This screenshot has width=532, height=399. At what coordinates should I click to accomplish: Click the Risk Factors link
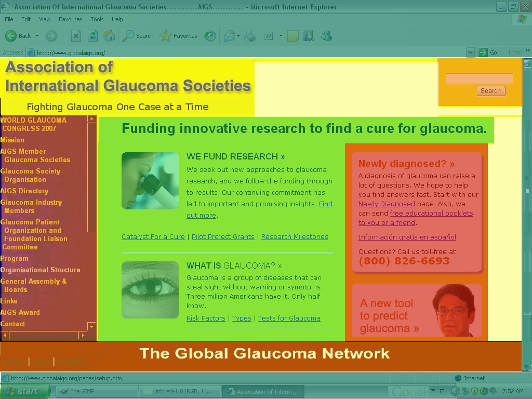[x=206, y=318]
